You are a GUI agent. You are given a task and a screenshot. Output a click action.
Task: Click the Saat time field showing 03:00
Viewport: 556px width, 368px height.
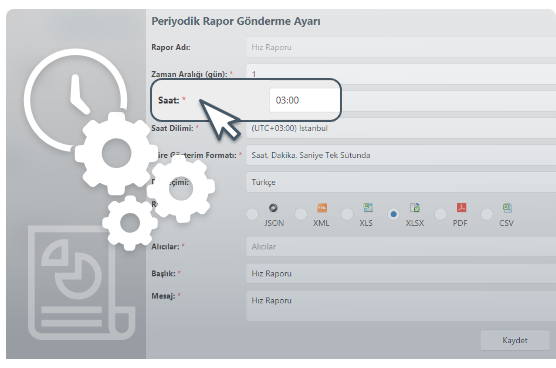[304, 100]
